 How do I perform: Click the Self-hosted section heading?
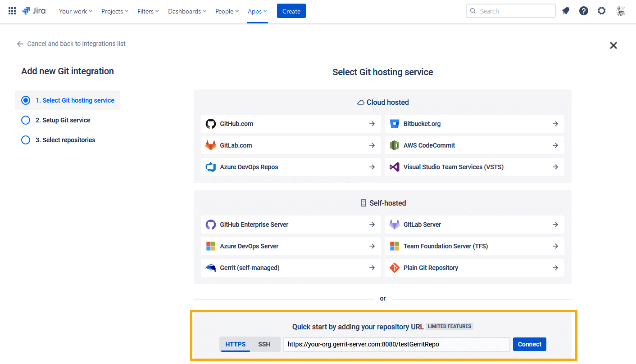click(383, 203)
